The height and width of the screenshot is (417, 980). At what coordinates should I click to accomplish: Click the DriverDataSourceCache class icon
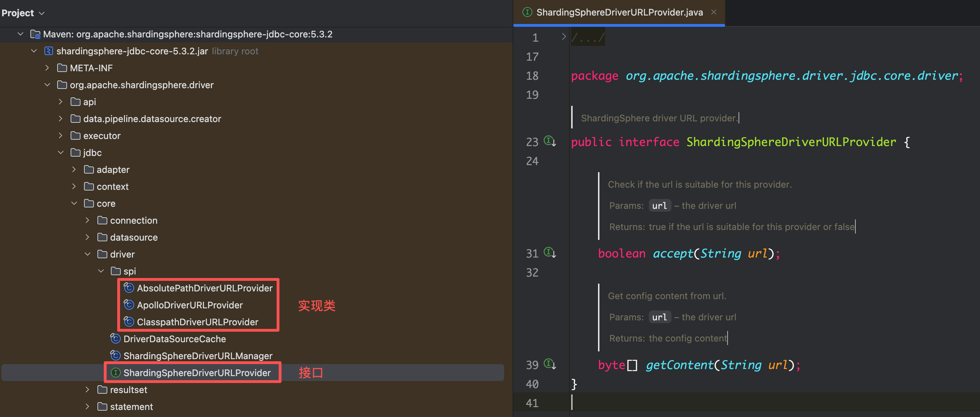click(115, 339)
